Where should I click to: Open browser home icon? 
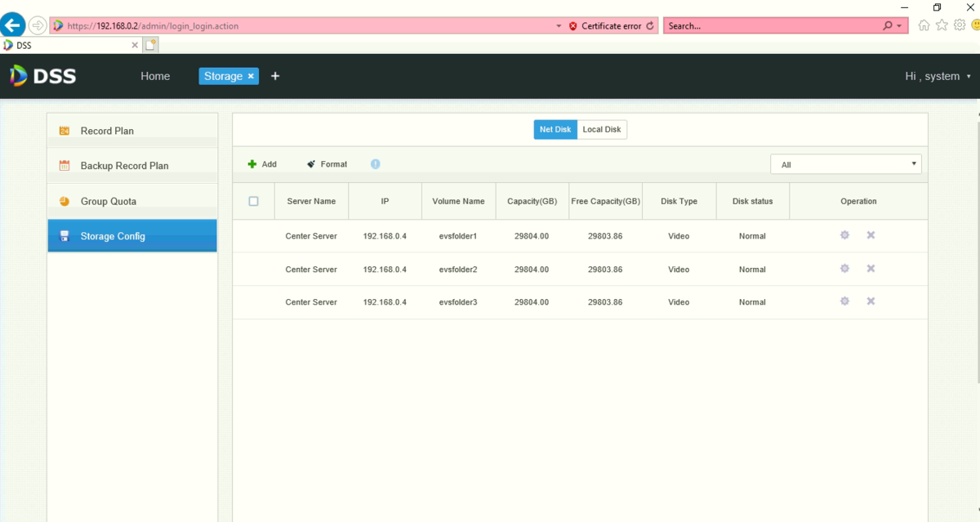tap(924, 25)
